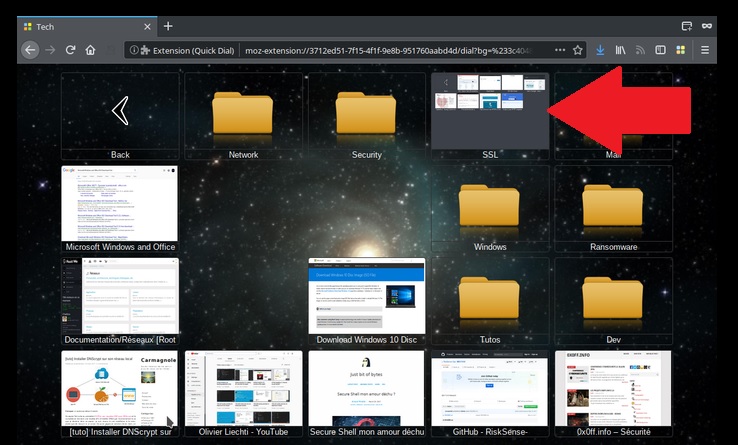Bookmark this page with the star icon
Image resolution: width=738 pixels, height=445 pixels.
578,49
